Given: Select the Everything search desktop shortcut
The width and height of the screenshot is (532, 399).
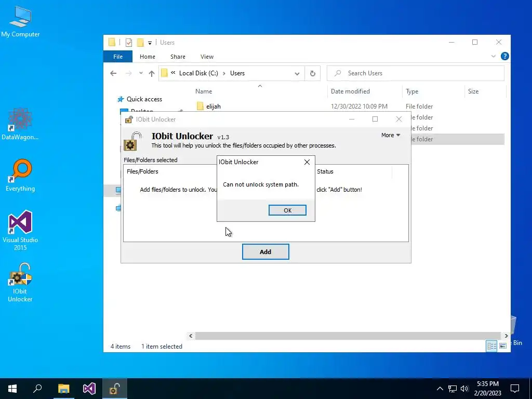Looking at the screenshot, I should (x=20, y=175).
